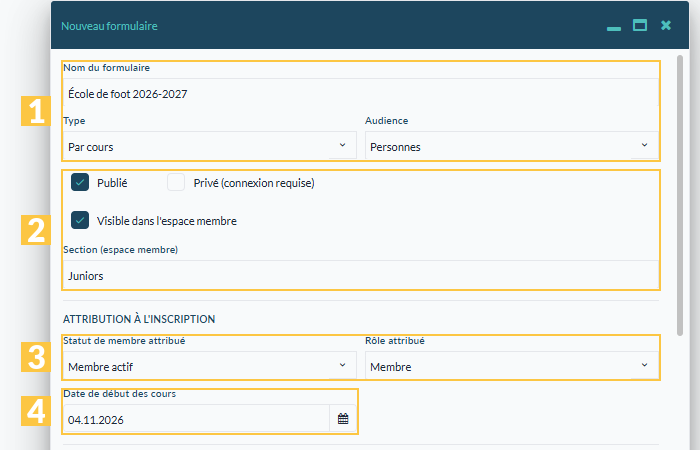Open the calendar picker for course start date
Image resolution: width=700 pixels, height=450 pixels.
coord(343,419)
